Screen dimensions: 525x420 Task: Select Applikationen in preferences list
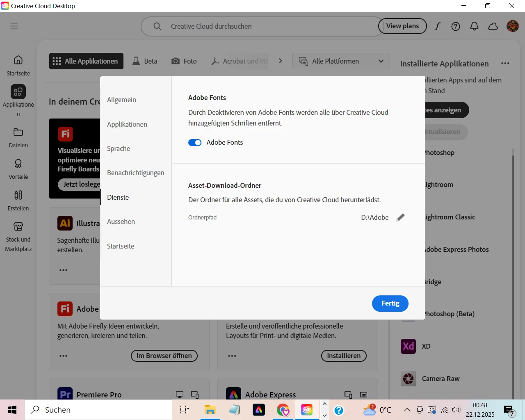(127, 125)
